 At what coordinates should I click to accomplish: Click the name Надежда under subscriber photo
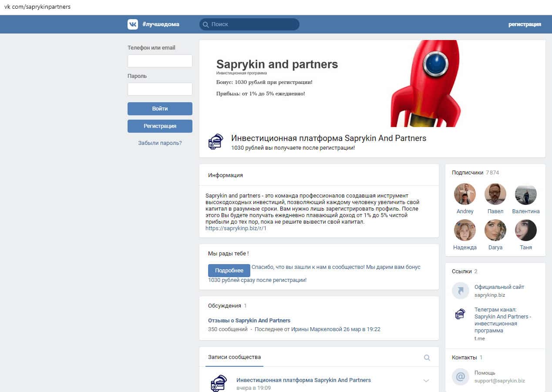[465, 248]
